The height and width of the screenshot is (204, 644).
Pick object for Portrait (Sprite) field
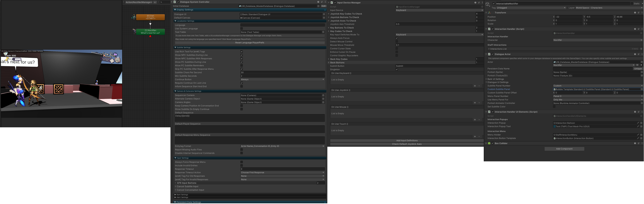(x=642, y=72)
